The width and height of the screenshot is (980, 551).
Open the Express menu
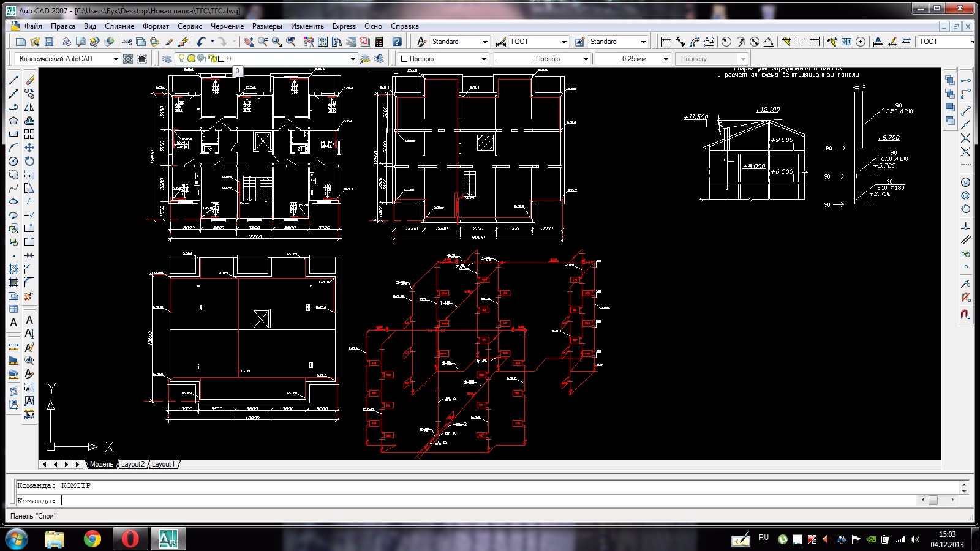pos(344,26)
